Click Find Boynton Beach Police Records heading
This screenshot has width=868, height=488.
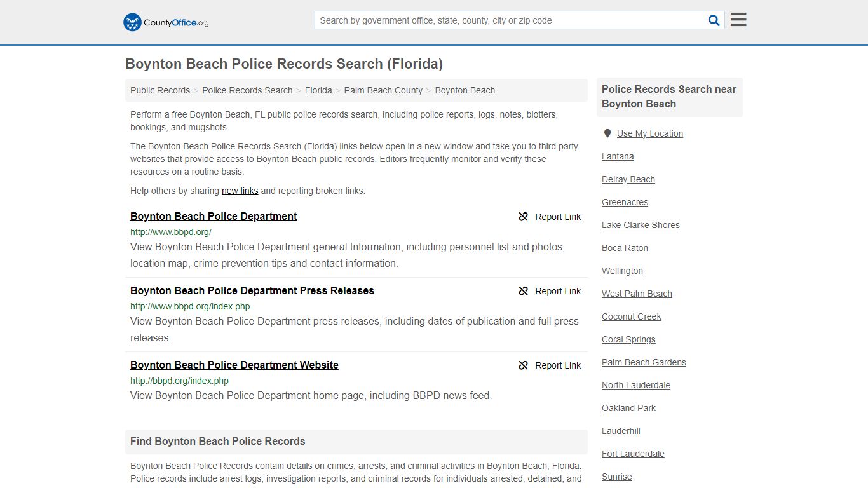218,441
